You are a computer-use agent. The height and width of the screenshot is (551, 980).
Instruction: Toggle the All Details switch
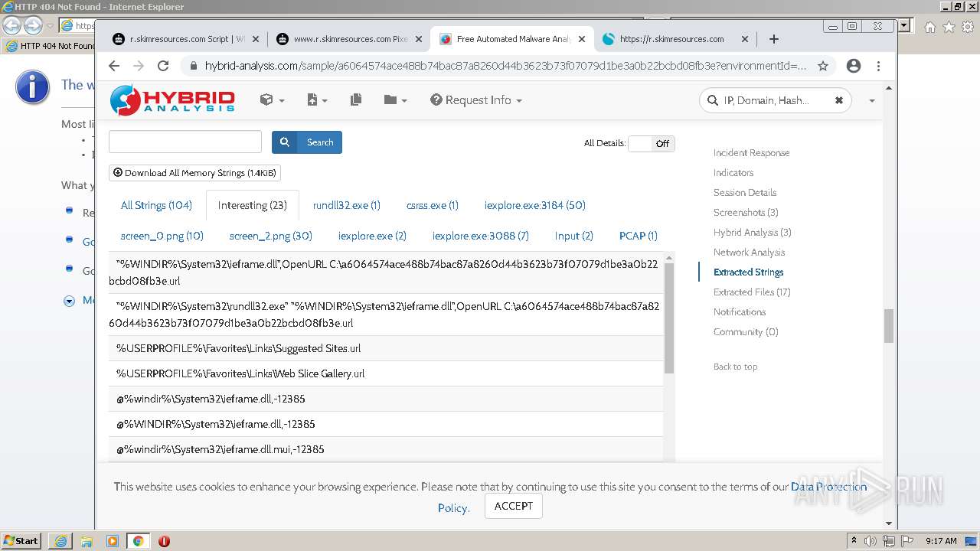(x=651, y=143)
